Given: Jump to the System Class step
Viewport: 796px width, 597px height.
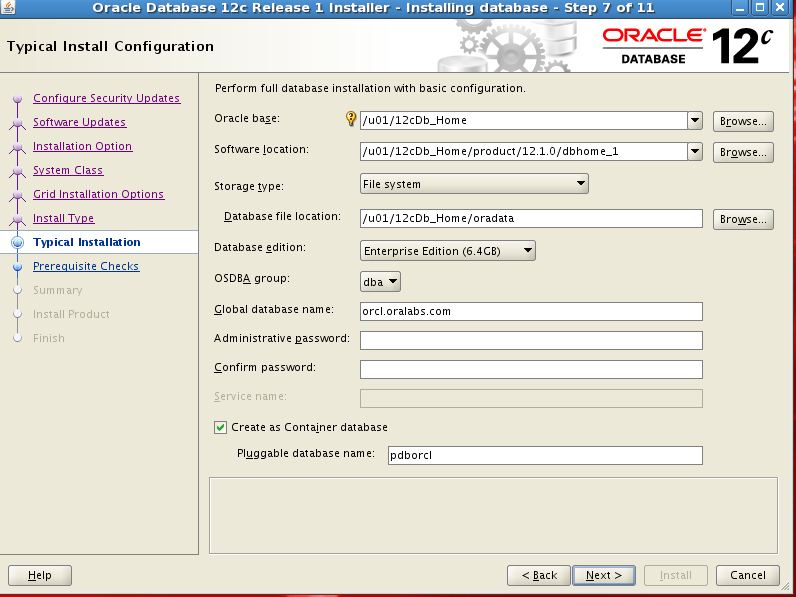Looking at the screenshot, I should coord(68,170).
